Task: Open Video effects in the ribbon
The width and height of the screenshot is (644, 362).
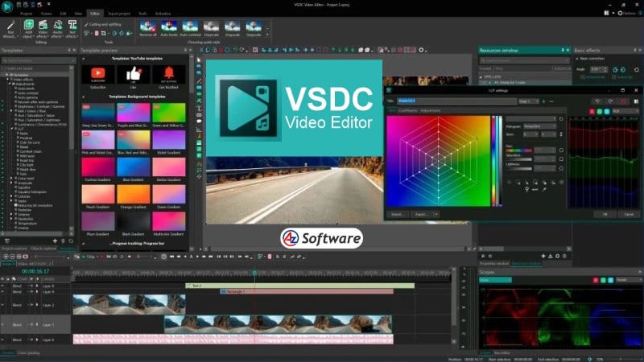Action: tap(43, 29)
